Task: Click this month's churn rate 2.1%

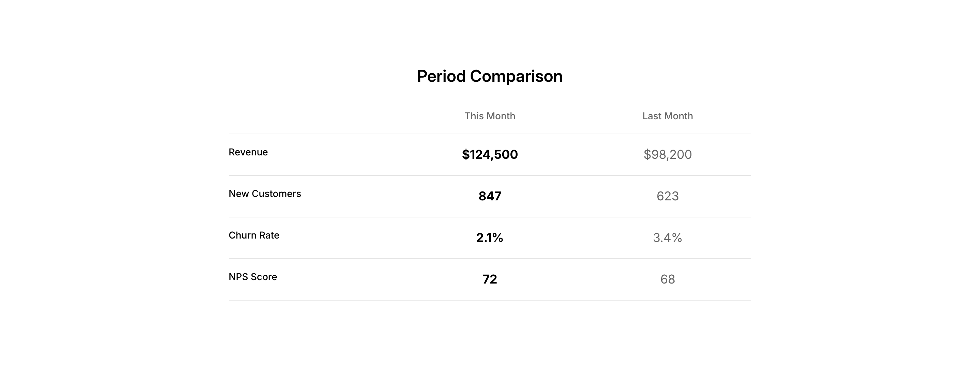Action: pos(490,238)
